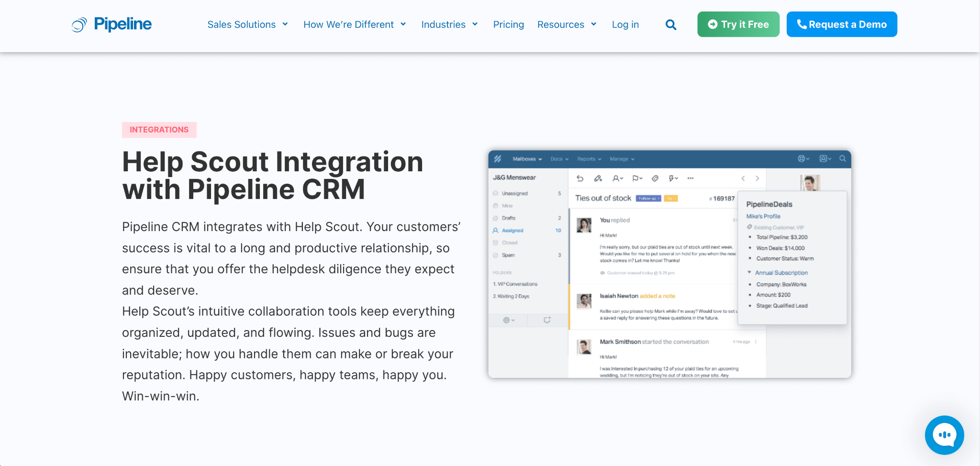Image resolution: width=980 pixels, height=466 pixels.
Task: Open the chat widget bubble
Action: click(945, 435)
